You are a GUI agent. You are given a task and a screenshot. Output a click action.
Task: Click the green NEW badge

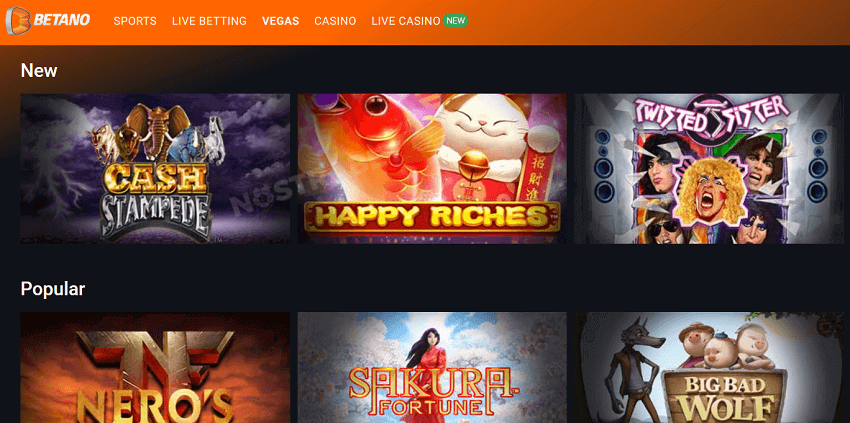[455, 21]
